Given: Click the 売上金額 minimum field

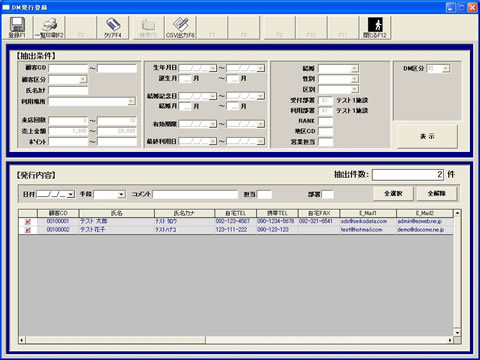Looking at the screenshot, I should tap(68, 131).
